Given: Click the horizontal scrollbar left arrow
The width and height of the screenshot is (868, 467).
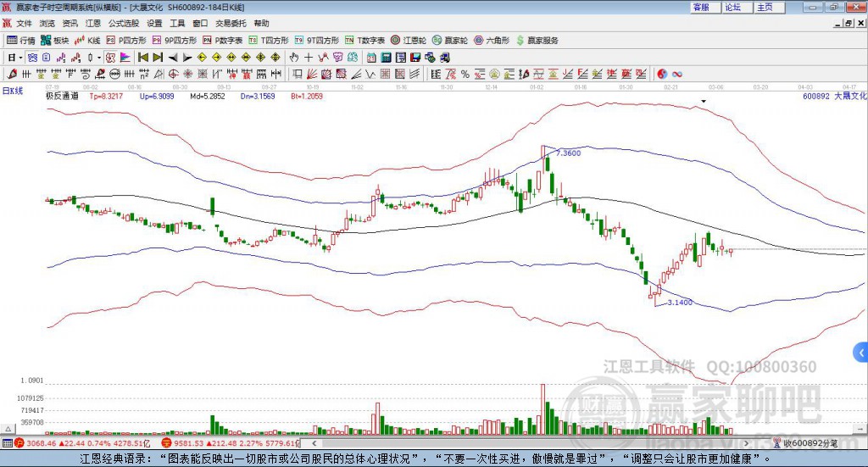Looking at the screenshot, I should coord(314,443).
